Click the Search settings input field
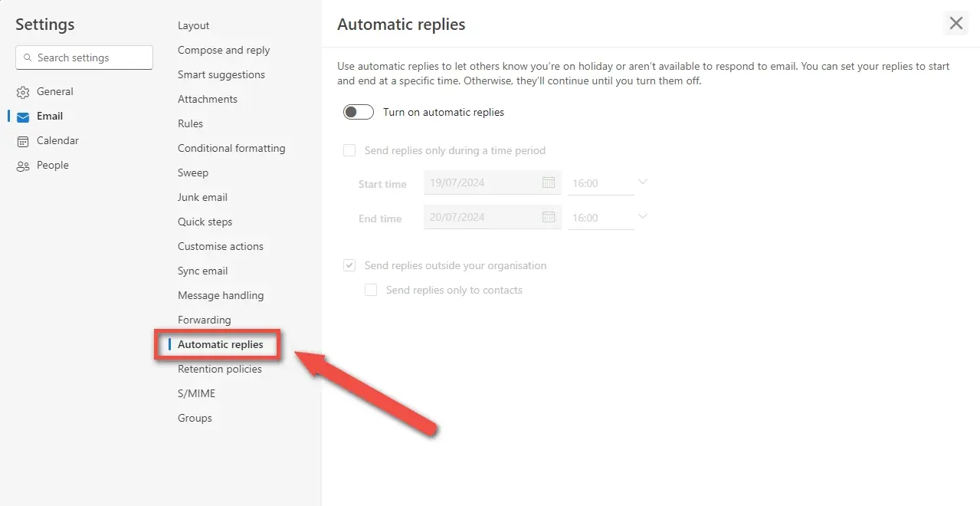The image size is (980, 506). click(x=92, y=58)
